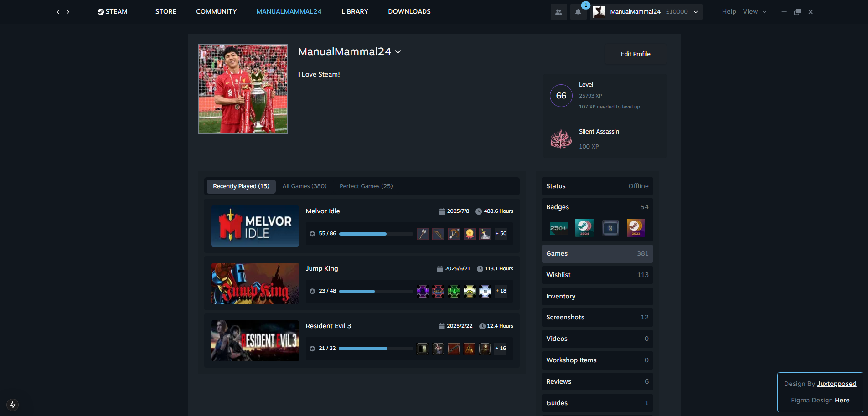Viewport: 868px width, 416px height.
Task: Open the Figma Design Here link
Action: [842, 401]
